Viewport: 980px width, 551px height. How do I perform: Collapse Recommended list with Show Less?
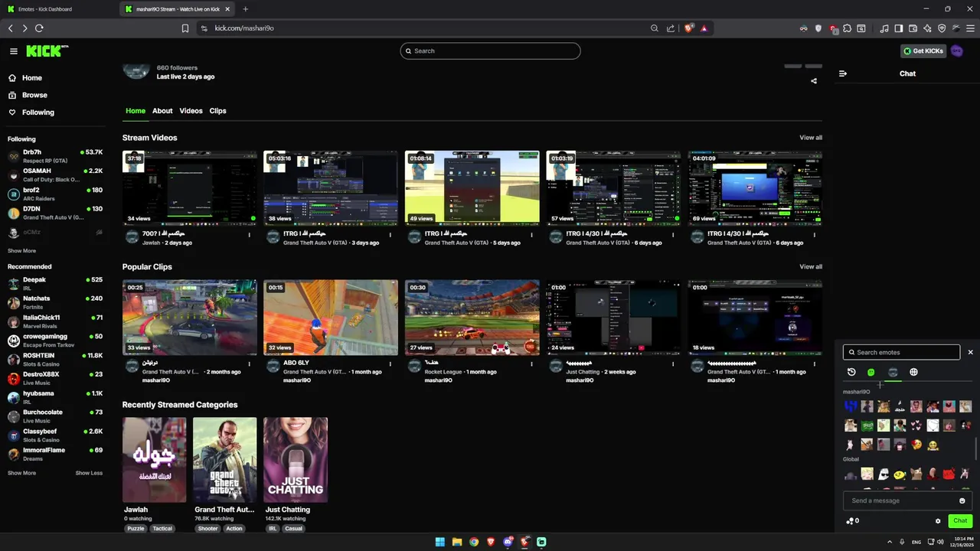[x=89, y=473]
